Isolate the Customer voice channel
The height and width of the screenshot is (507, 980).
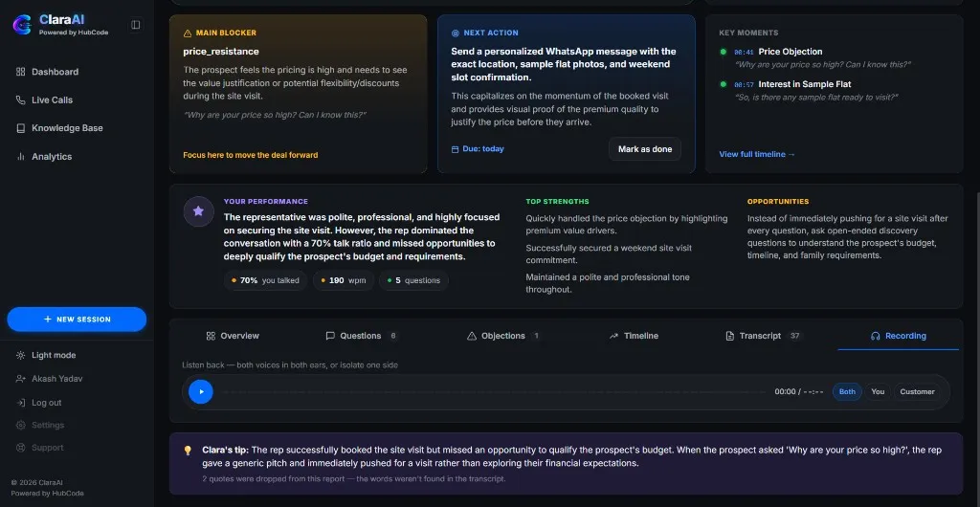coord(917,391)
